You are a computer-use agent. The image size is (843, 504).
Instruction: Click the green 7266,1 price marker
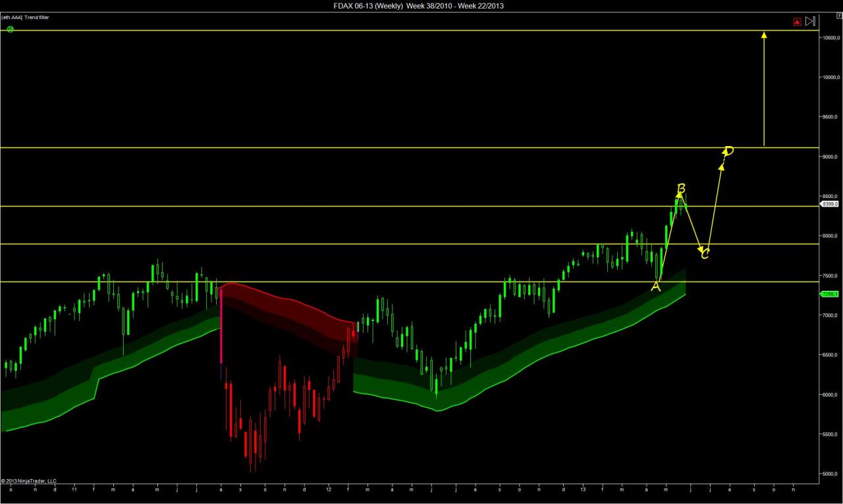(x=829, y=294)
